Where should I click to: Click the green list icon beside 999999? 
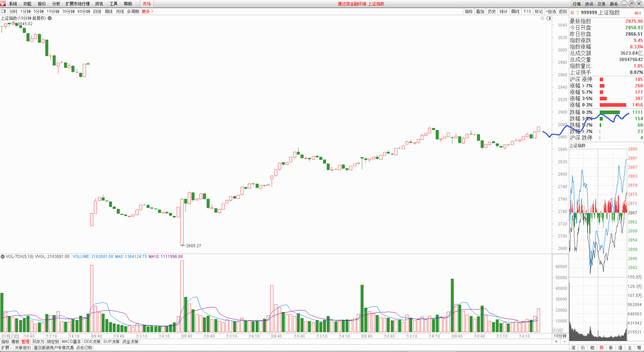578,13
